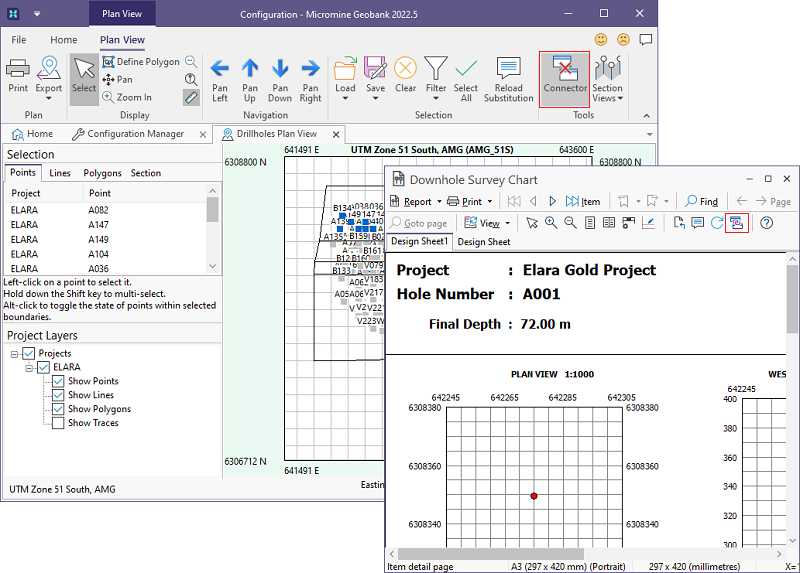The image size is (800, 573).
Task: Choose the Define Polygon tool
Action: [x=141, y=62]
